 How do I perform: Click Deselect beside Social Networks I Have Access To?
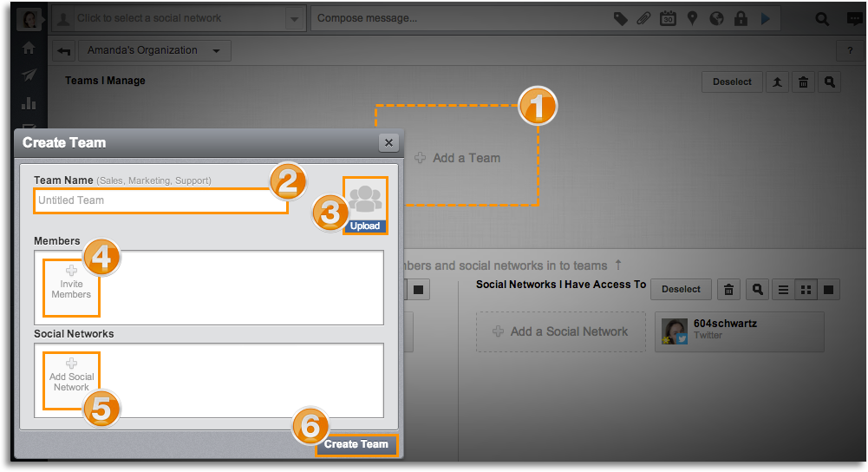pyautogui.click(x=681, y=289)
